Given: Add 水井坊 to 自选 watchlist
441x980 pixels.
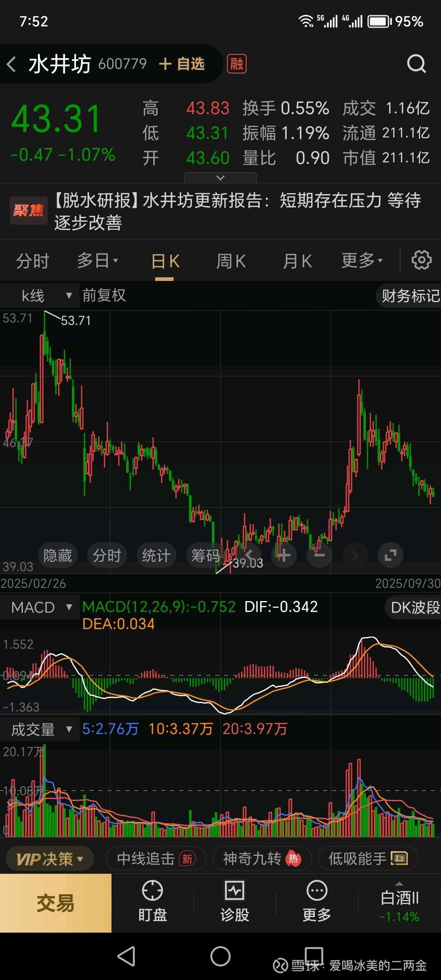Looking at the screenshot, I should pos(182,64).
